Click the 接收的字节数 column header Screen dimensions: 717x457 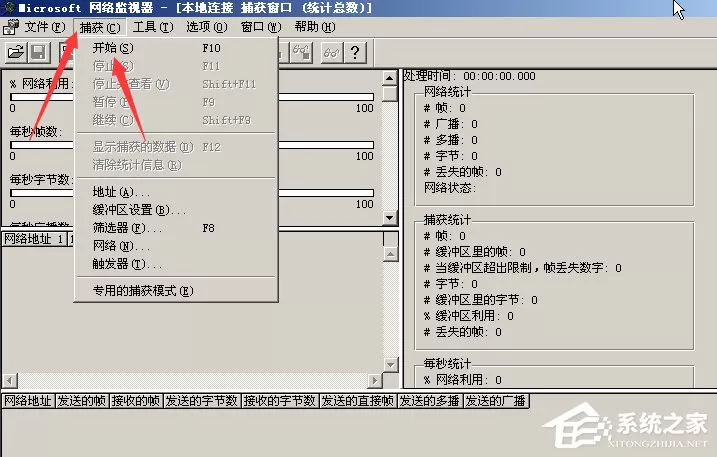[x=280, y=401]
